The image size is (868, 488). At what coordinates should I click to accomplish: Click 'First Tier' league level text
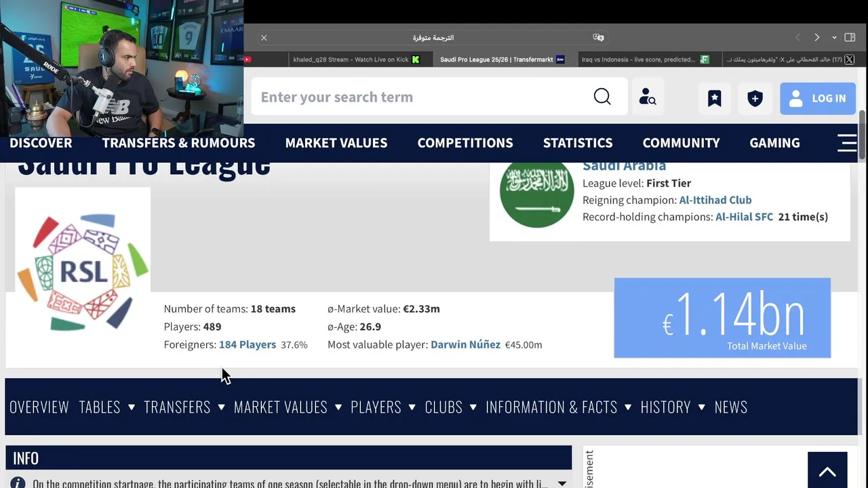click(669, 183)
